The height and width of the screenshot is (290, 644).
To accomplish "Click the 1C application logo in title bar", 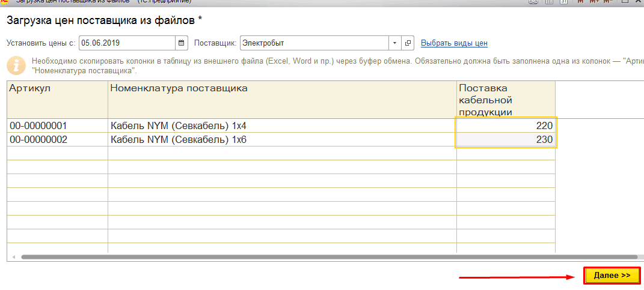I will (x=3, y=2).
